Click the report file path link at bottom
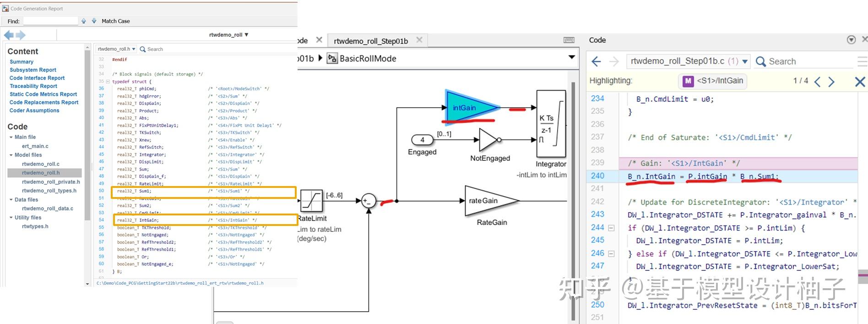Viewport: 868px width, 324px height. click(x=180, y=283)
